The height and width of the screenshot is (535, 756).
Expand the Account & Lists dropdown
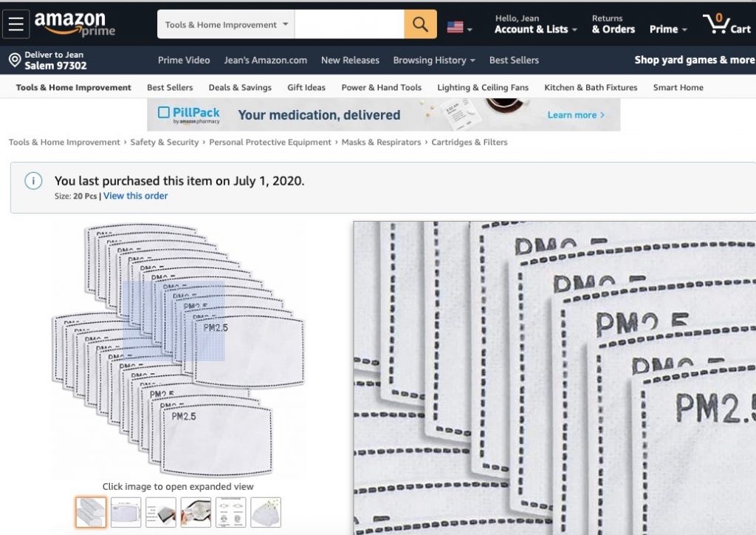point(535,29)
